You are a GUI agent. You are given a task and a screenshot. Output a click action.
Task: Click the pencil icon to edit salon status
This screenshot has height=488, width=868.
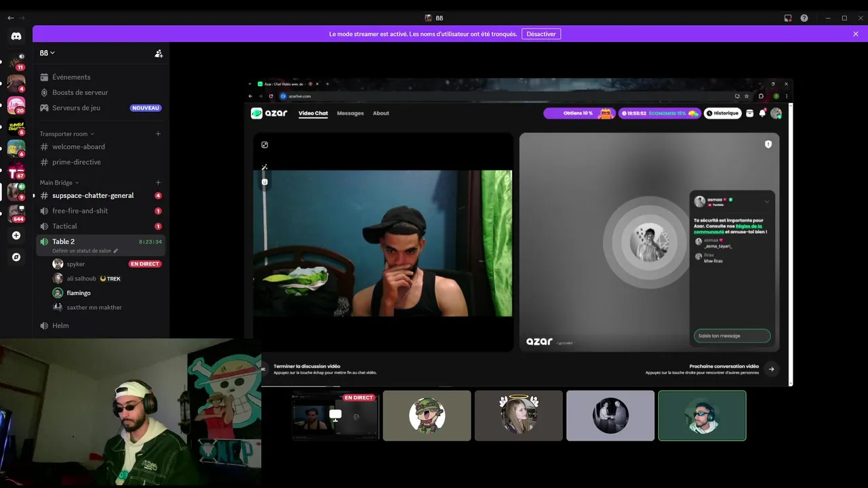click(x=115, y=251)
